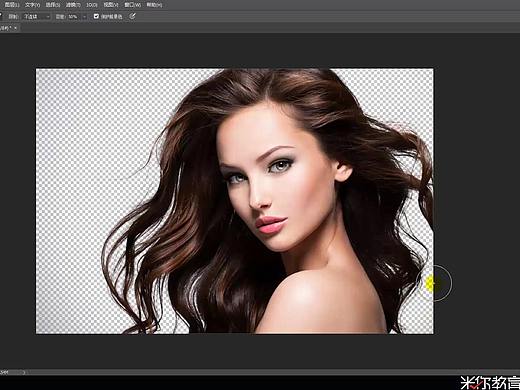Open the 帮助 (Help) menu
This screenshot has width=520, height=390.
pos(154,5)
